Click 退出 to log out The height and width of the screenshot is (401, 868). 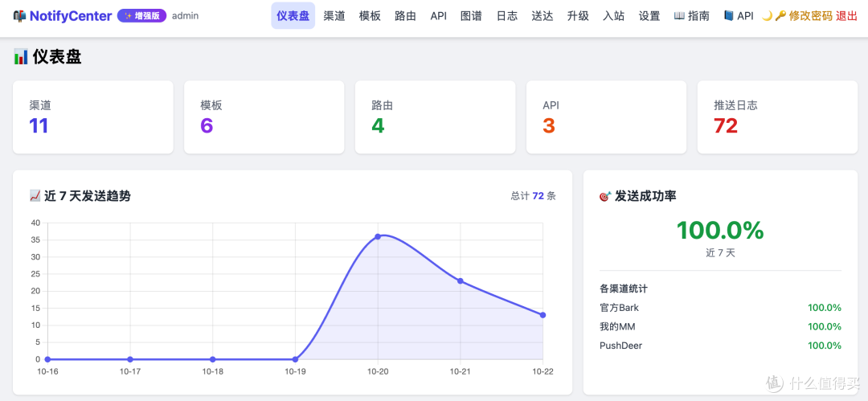846,16
